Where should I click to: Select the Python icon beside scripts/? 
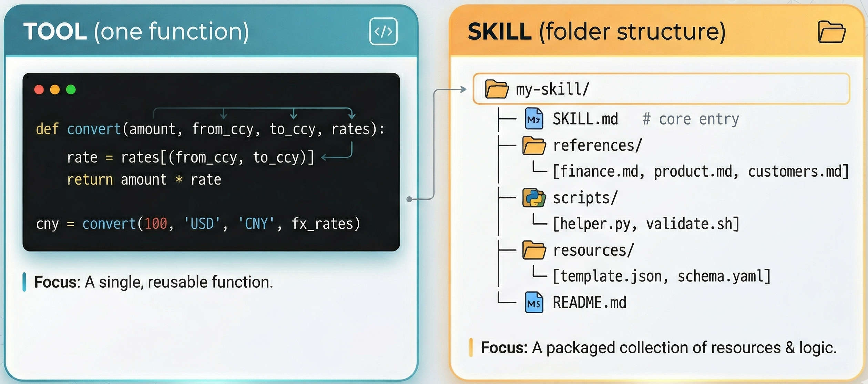(533, 198)
